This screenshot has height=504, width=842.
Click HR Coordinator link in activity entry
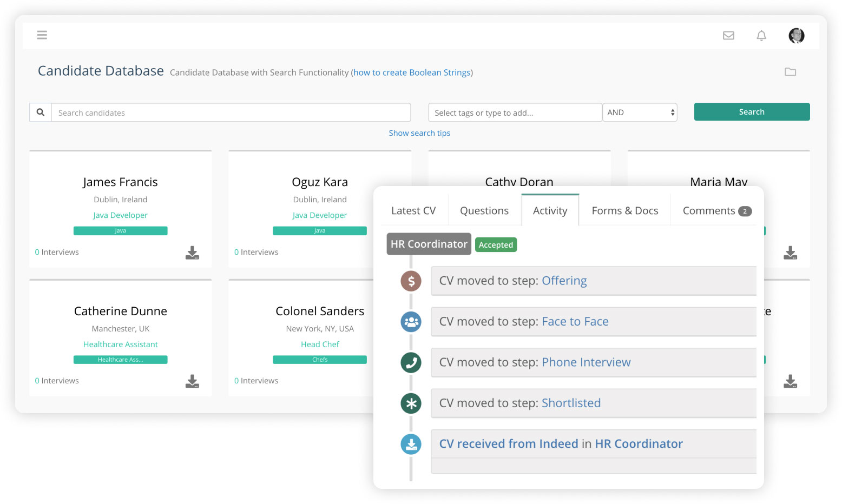pyautogui.click(x=639, y=444)
